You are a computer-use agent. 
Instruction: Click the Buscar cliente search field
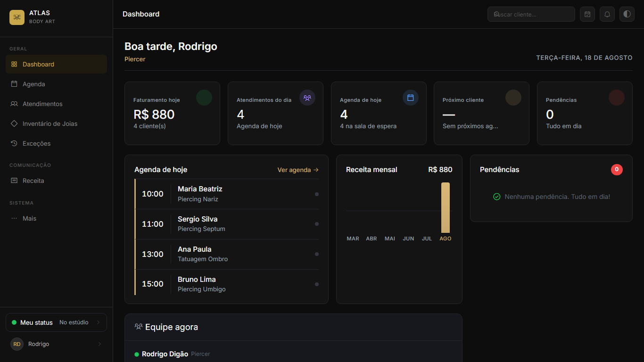tap(531, 14)
